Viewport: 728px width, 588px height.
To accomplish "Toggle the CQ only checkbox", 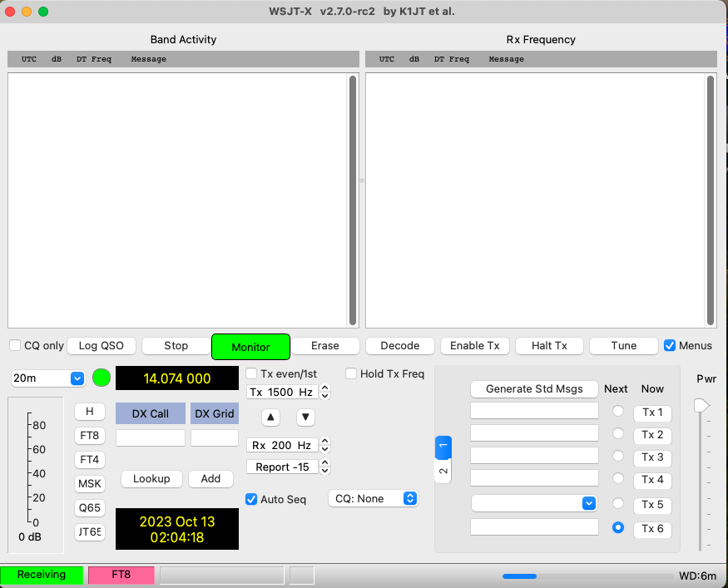I will coord(15,346).
